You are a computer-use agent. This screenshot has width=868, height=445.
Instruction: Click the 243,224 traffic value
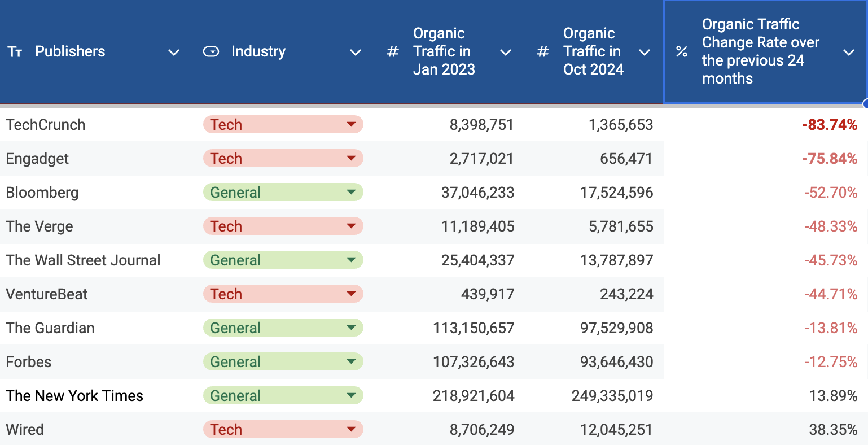(x=626, y=294)
